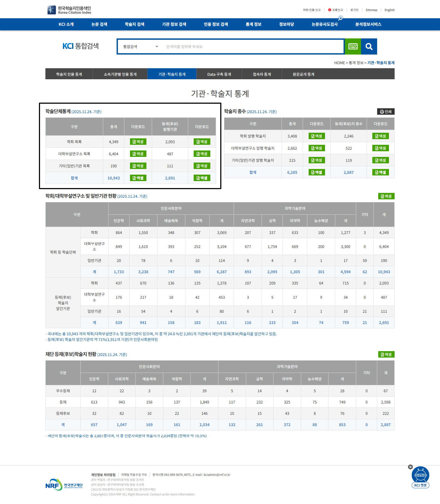Click the magnifier search button
Image resolution: width=440 pixels, height=504 pixels.
[369, 46]
